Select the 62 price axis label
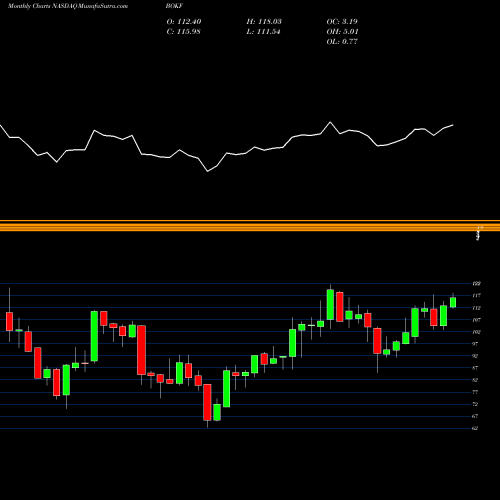The height and width of the screenshot is (500, 500). point(475,428)
